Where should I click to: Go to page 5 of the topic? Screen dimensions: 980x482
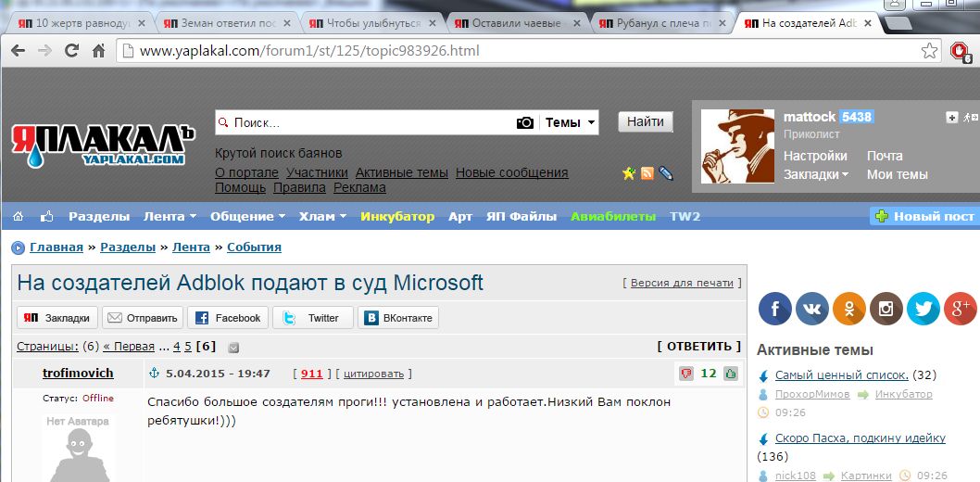pyautogui.click(x=188, y=347)
